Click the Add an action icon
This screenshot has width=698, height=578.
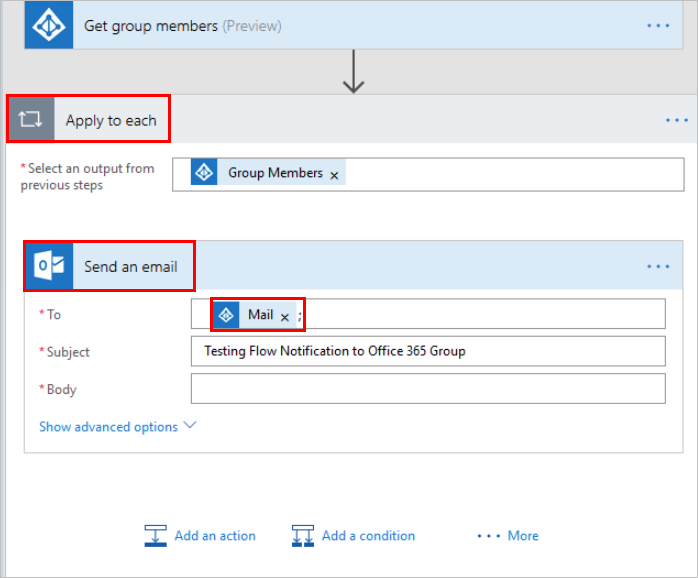tap(155, 536)
